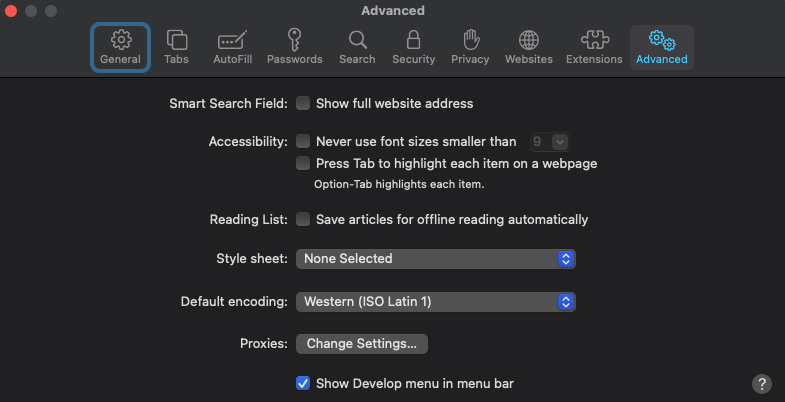This screenshot has width=785, height=402.
Task: Click the Change Settings proxies button
Action: point(362,344)
